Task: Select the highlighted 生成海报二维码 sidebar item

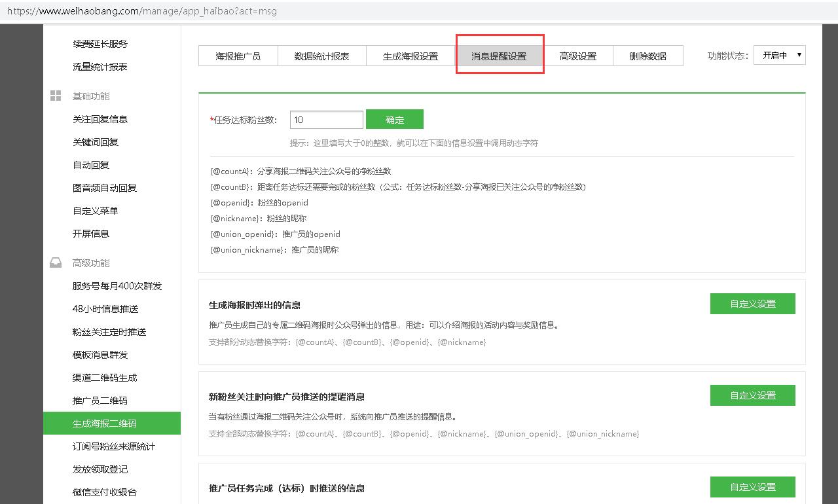Action: (112, 423)
